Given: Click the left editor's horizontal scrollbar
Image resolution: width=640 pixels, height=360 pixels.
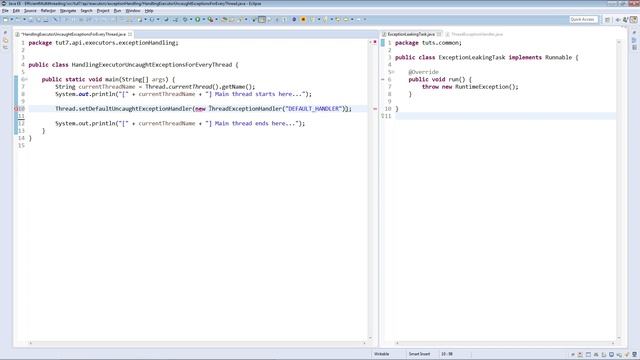Looking at the screenshot, I should click(x=197, y=343).
